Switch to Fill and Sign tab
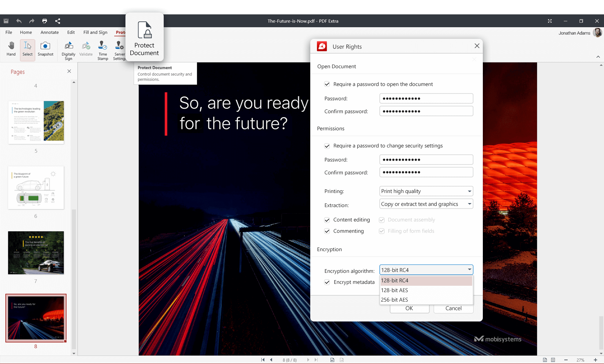Viewport: 604px width, 364px height. pyautogui.click(x=95, y=32)
